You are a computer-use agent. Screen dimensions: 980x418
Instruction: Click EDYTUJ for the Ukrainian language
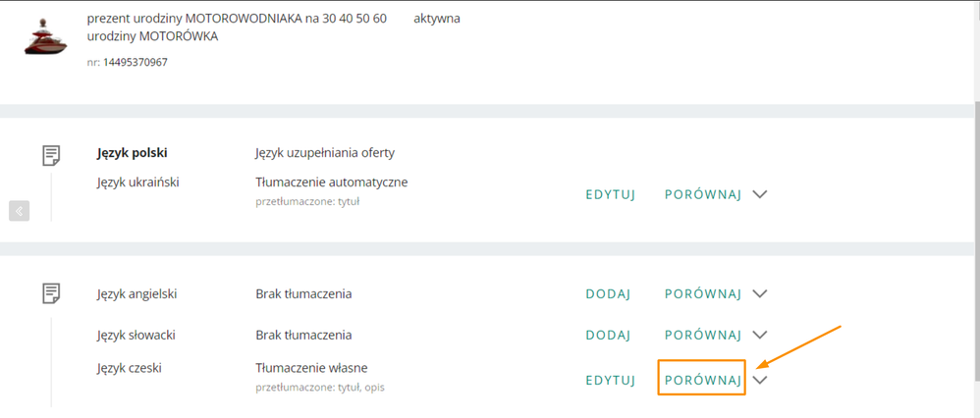tap(611, 194)
